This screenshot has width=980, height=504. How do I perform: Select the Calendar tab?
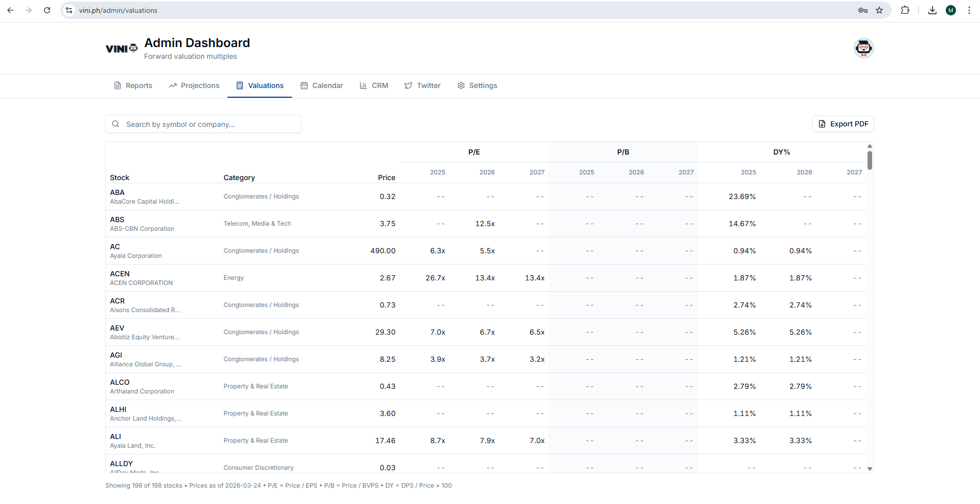pyautogui.click(x=322, y=85)
